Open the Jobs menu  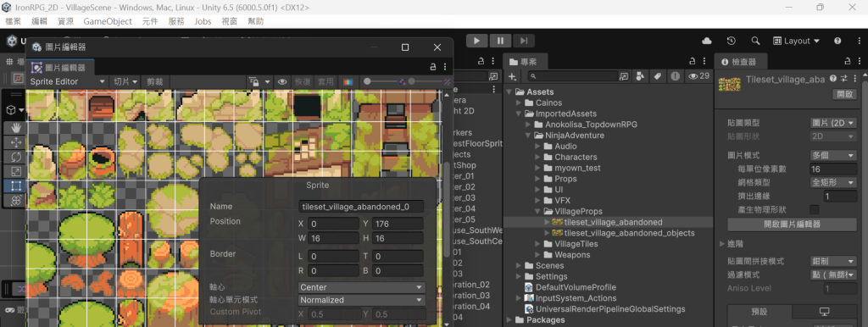pos(203,21)
